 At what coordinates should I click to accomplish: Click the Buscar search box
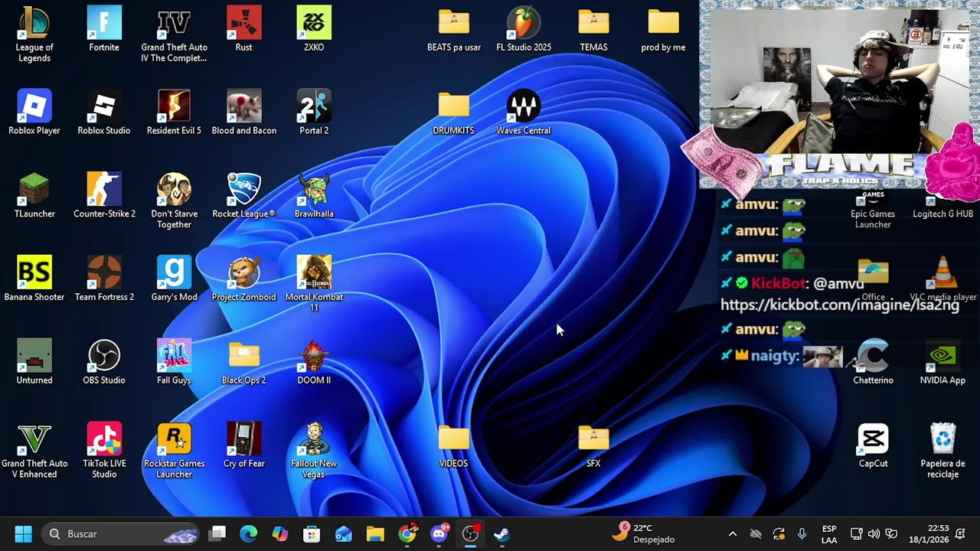pyautogui.click(x=122, y=534)
